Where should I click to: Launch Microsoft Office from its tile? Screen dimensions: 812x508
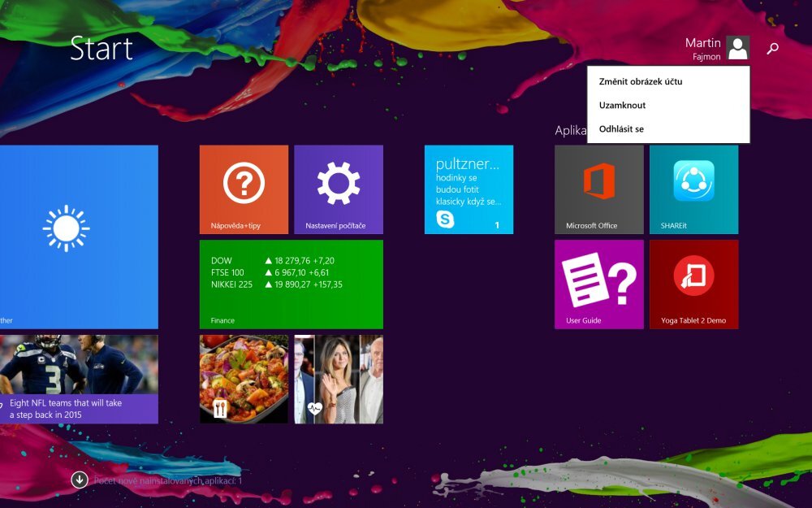pyautogui.click(x=598, y=189)
